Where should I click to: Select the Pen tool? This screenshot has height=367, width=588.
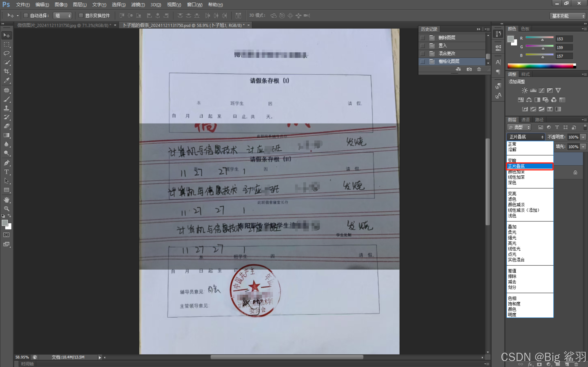point(7,163)
